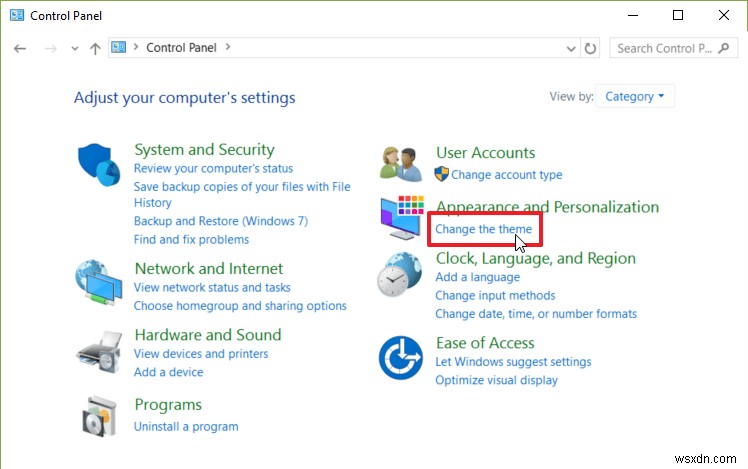748x469 pixels.
Task: Click Let Windows suggest settings
Action: (x=513, y=362)
